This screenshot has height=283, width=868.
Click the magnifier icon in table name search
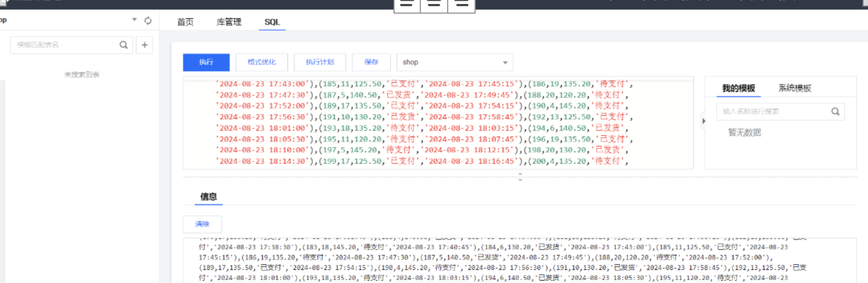click(124, 45)
